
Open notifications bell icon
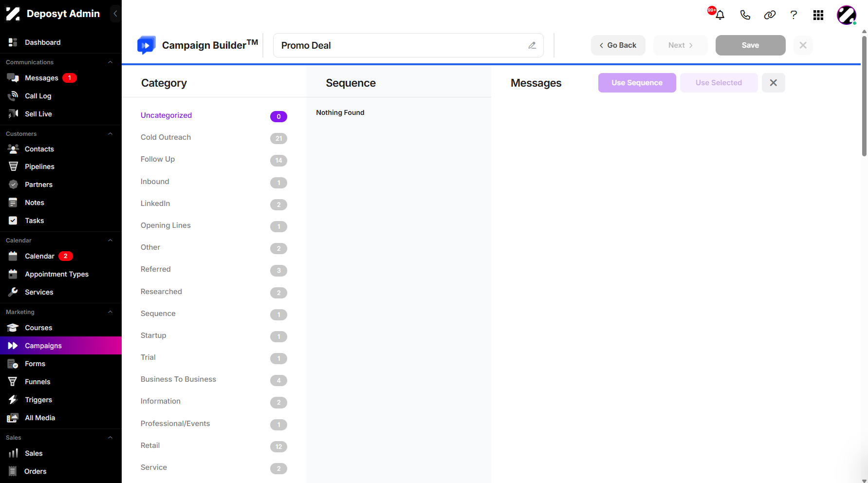tap(720, 15)
